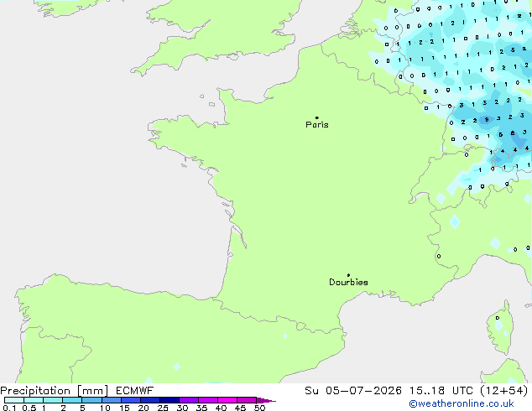Viewport: 532px width, 411px height.
Task: Pick the 2–5 mm legend swatch
Action: (72, 400)
